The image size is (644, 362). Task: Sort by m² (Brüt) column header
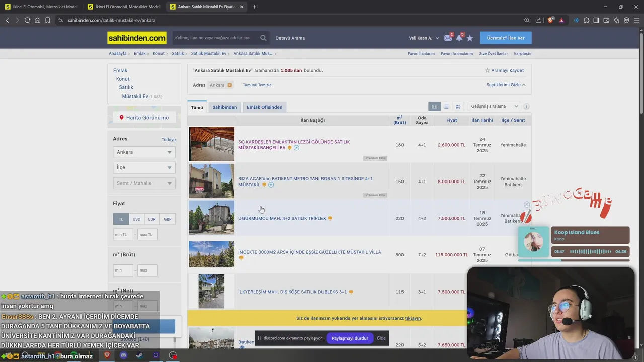[399, 120]
